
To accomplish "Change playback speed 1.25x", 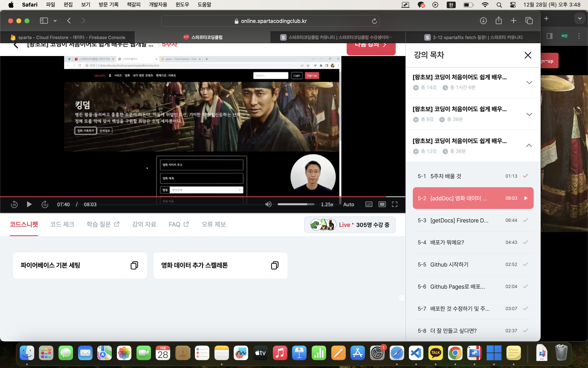I will click(327, 204).
